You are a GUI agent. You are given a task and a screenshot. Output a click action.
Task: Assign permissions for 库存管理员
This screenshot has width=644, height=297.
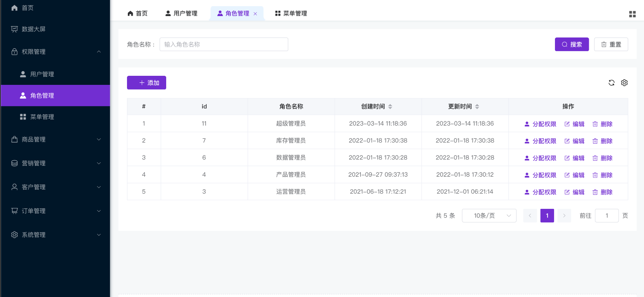click(x=540, y=141)
